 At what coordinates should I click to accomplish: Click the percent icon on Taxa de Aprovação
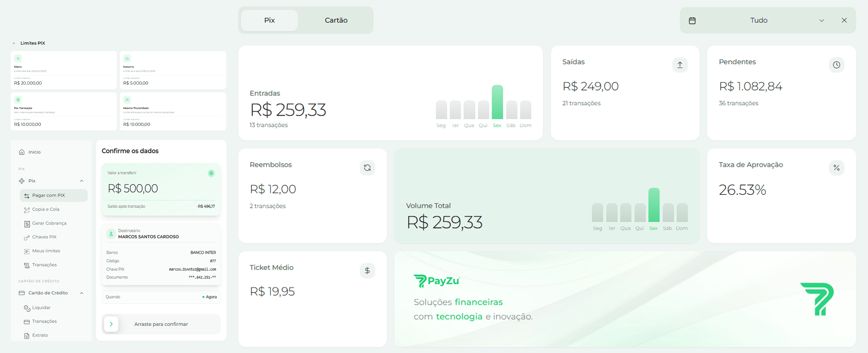coord(836,168)
